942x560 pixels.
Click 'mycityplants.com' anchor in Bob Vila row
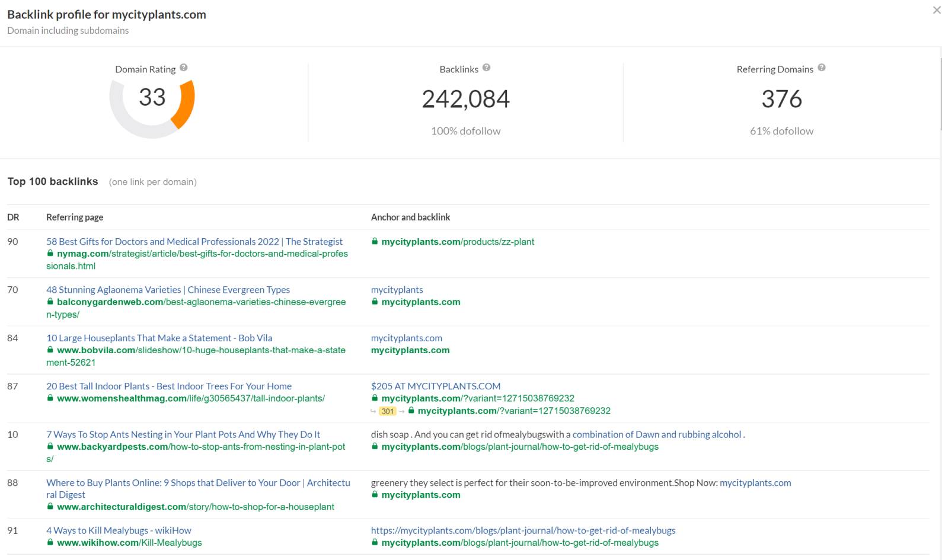tap(407, 338)
